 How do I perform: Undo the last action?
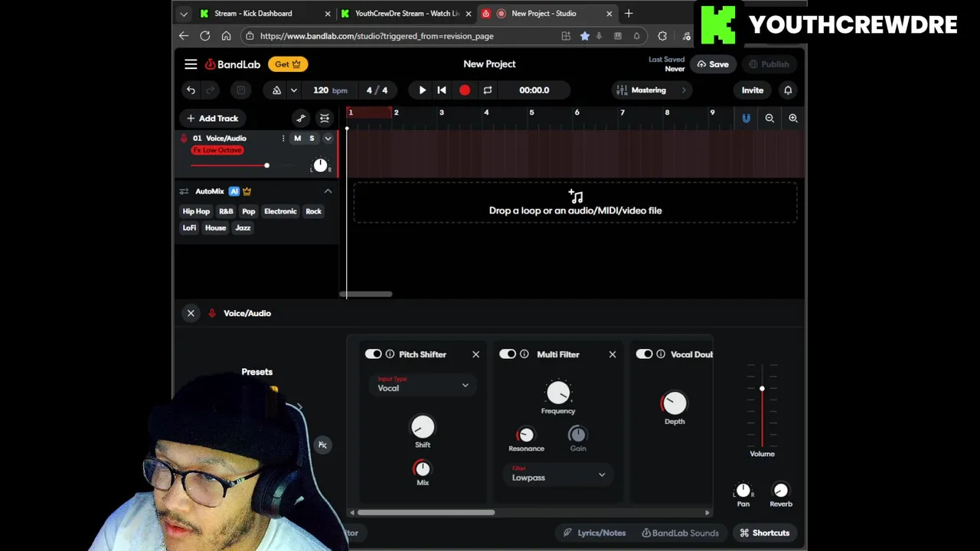(x=191, y=90)
